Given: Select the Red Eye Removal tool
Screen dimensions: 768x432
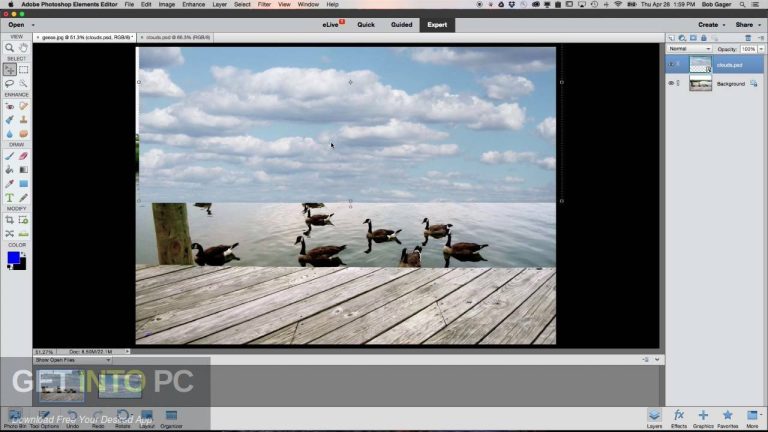Looking at the screenshot, I should [9, 106].
